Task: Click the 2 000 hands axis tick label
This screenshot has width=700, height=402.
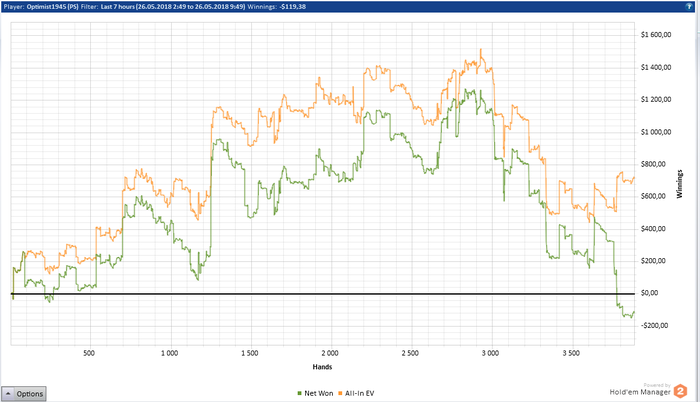Action: pyautogui.click(x=330, y=353)
